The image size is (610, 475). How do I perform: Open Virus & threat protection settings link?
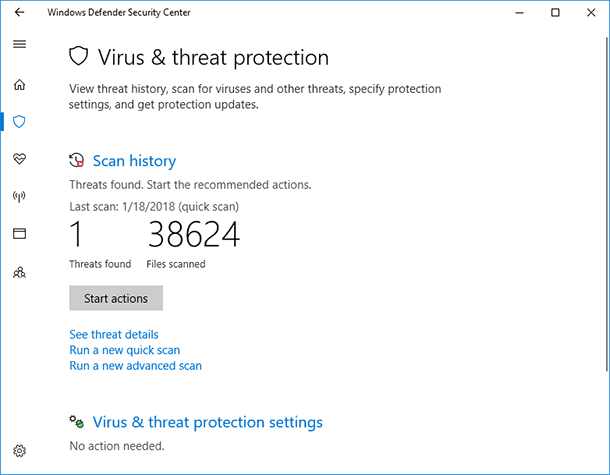coord(207,422)
